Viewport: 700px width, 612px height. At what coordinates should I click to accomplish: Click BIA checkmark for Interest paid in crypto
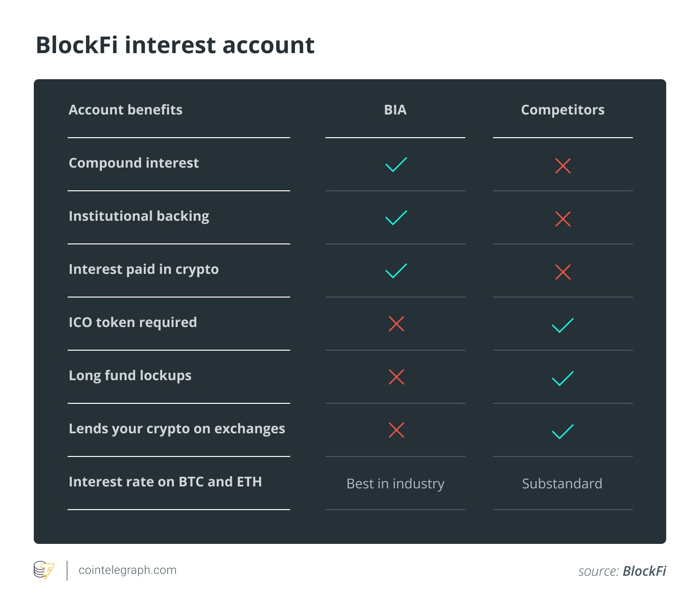[x=396, y=271]
